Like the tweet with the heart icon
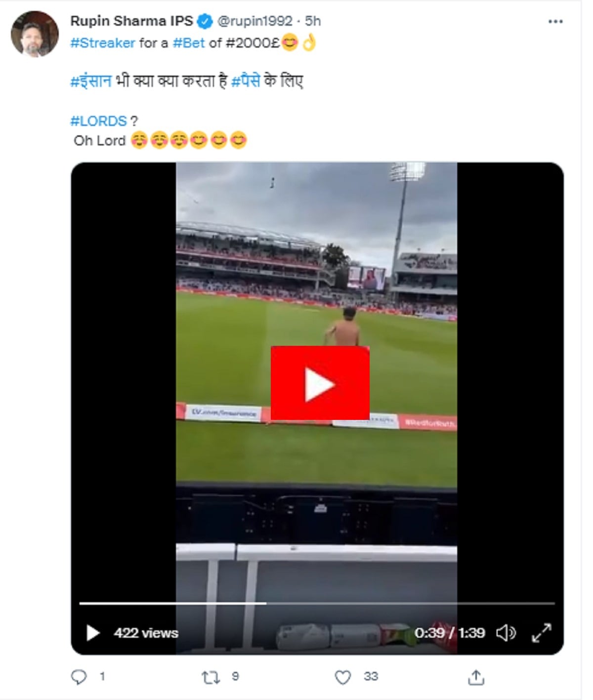 342,677
